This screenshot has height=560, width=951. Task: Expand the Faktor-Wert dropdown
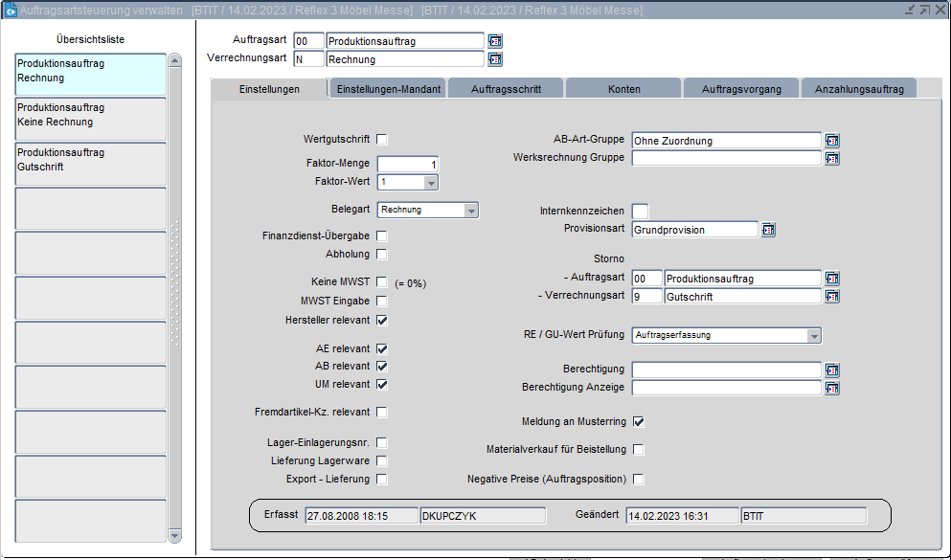[x=431, y=182]
